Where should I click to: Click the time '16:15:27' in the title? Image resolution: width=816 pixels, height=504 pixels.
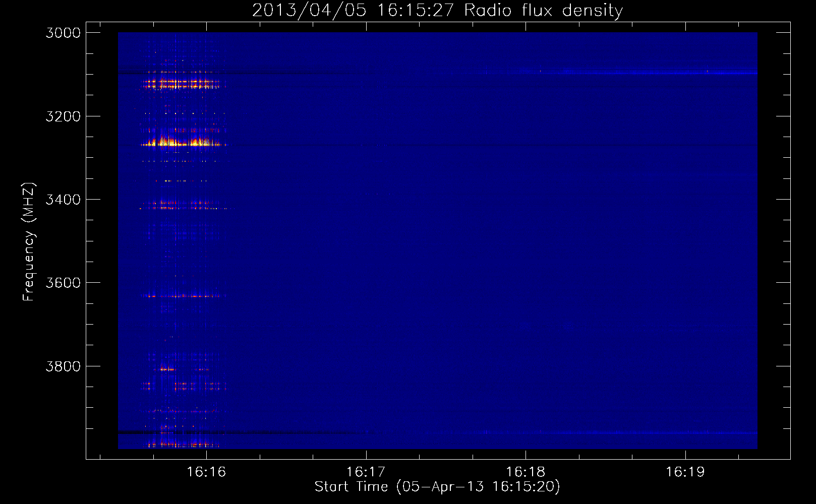416,11
